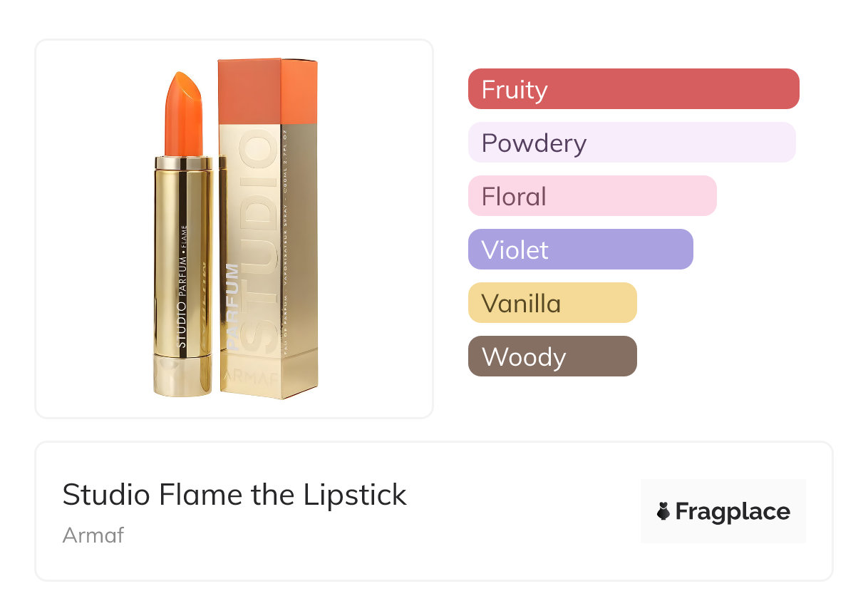Click the product title info card
This screenshot has width=868, height=616.
click(x=434, y=511)
